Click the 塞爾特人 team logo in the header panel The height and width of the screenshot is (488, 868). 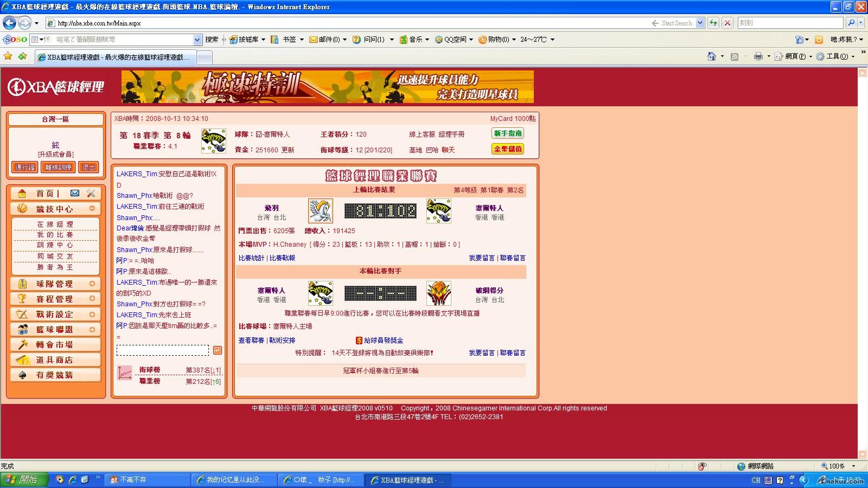coord(214,141)
